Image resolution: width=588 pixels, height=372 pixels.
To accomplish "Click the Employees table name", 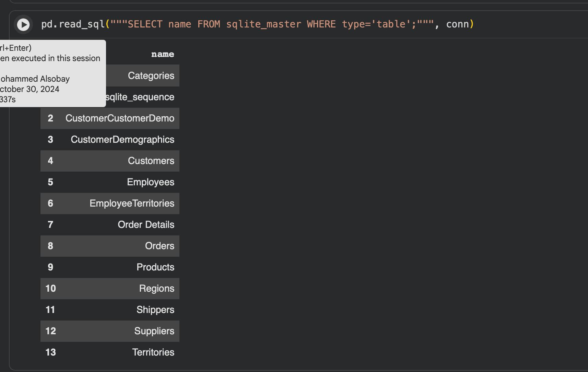I will [x=151, y=182].
